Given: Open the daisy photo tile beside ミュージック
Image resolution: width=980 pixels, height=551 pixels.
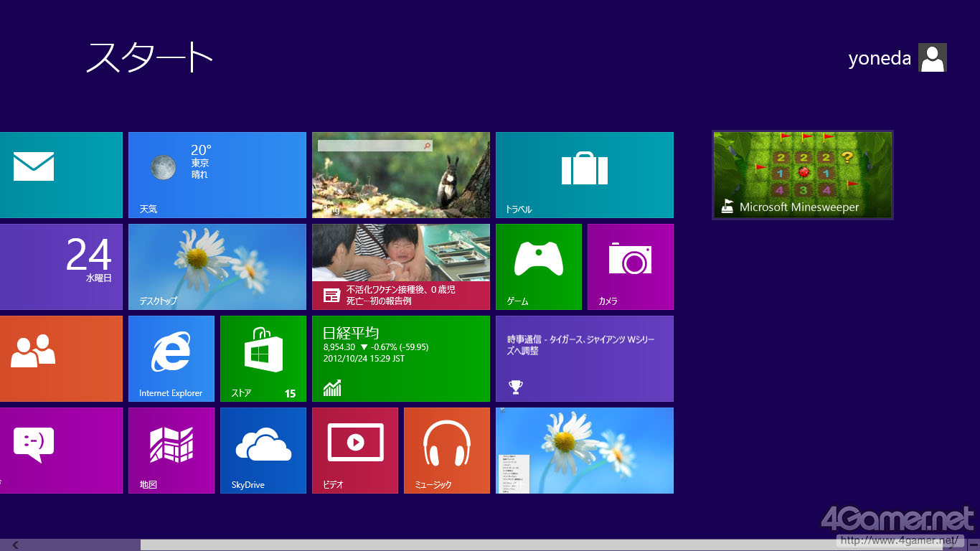Looking at the screenshot, I should click(585, 451).
